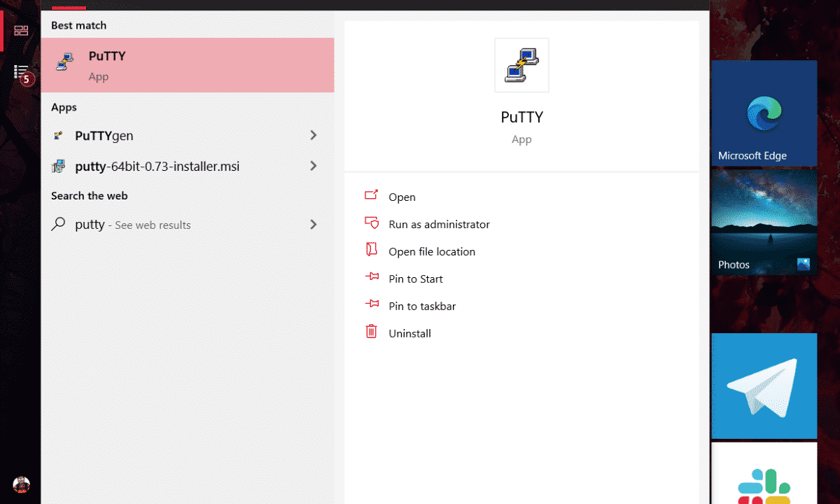Select Open file location
This screenshot has height=504, width=840.
tap(431, 252)
